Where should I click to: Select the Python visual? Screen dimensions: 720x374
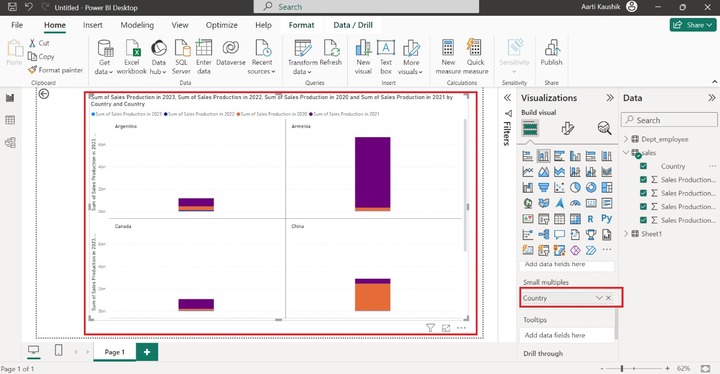(607, 219)
